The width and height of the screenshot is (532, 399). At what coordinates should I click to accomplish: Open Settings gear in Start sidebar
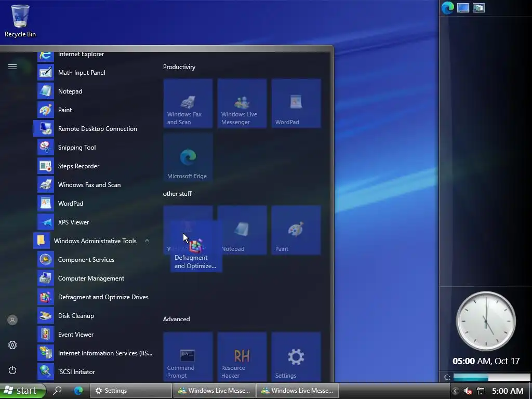[12, 345]
